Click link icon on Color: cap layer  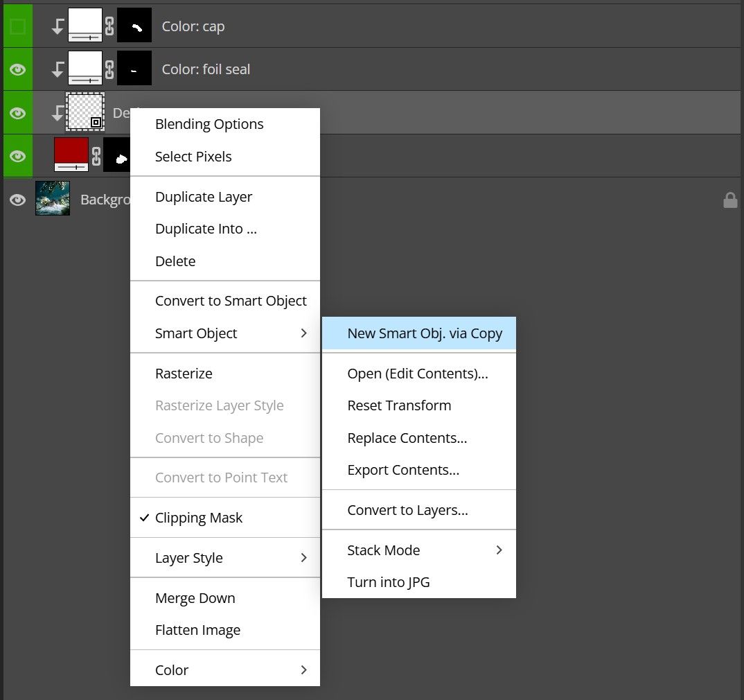(x=109, y=26)
